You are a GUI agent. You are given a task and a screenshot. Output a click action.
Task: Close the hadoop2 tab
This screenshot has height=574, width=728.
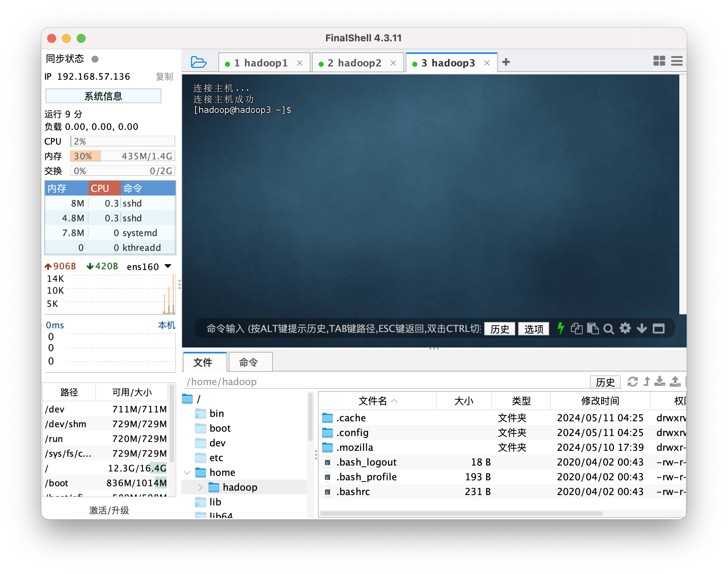394,63
